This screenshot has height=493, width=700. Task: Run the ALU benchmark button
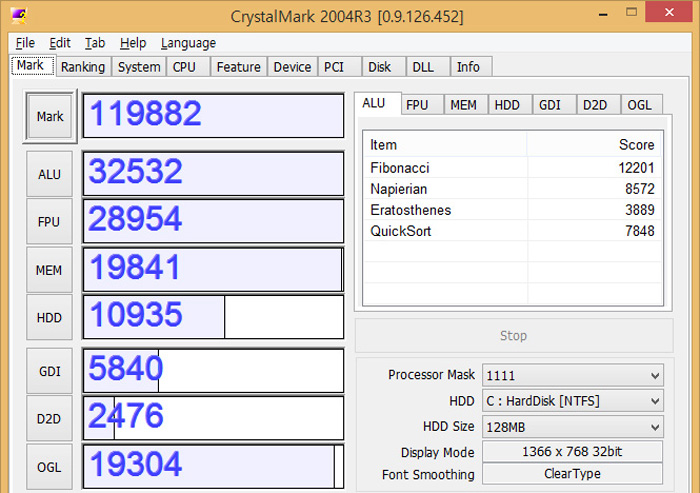pyautogui.click(x=49, y=174)
